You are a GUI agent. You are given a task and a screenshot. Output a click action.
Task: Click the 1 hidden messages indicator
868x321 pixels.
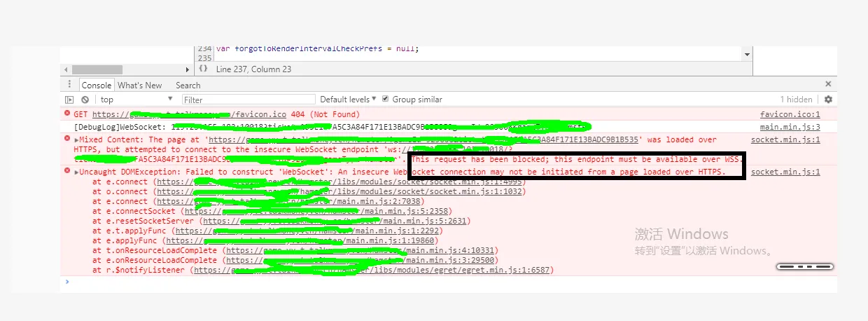796,100
